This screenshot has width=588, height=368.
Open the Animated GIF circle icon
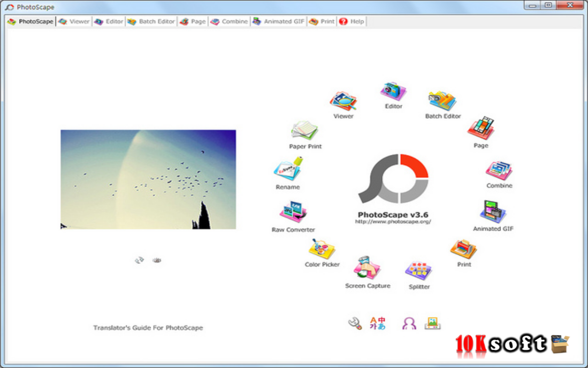point(493,212)
